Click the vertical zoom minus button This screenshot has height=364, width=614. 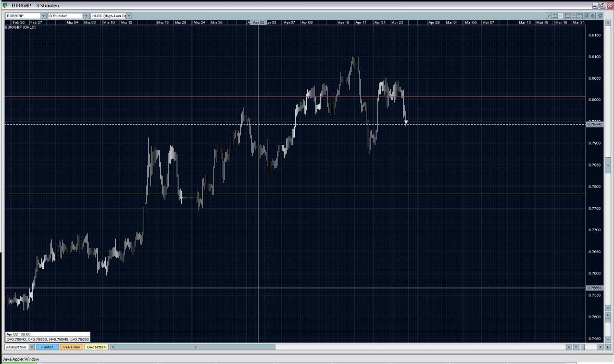click(608, 340)
